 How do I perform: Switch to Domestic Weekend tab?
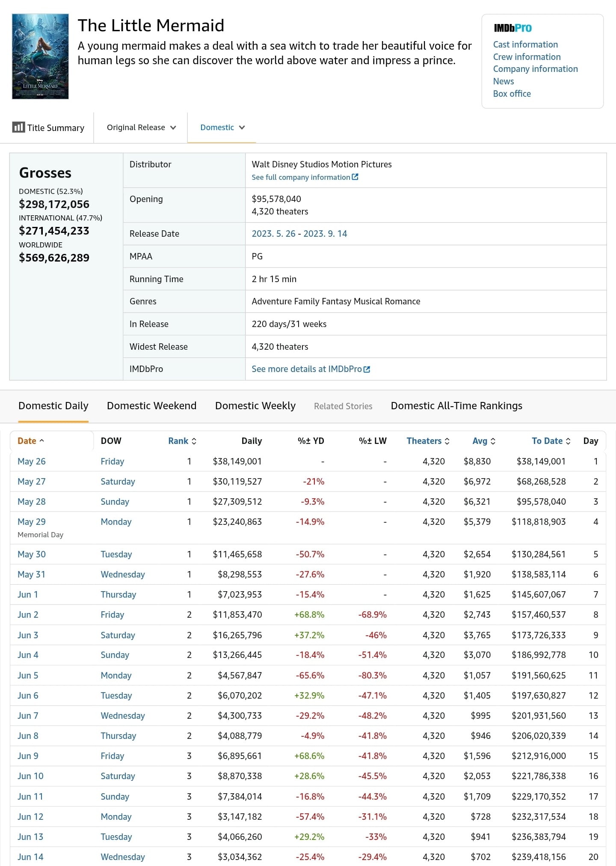coord(151,405)
